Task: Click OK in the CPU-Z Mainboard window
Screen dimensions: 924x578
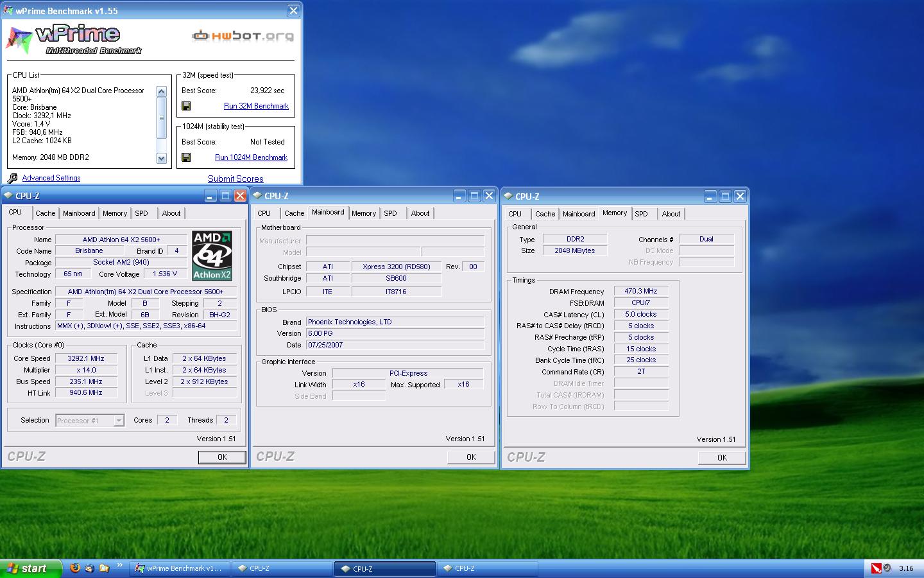Action: [x=471, y=457]
